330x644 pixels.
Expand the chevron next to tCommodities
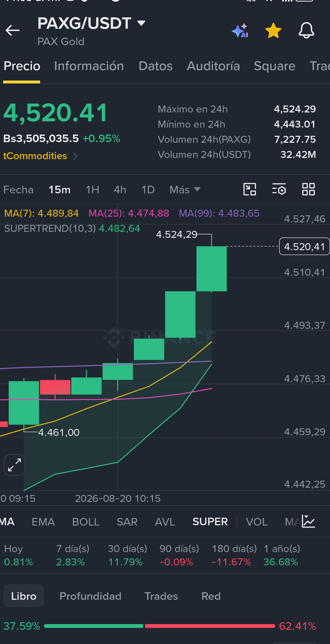pos(75,156)
